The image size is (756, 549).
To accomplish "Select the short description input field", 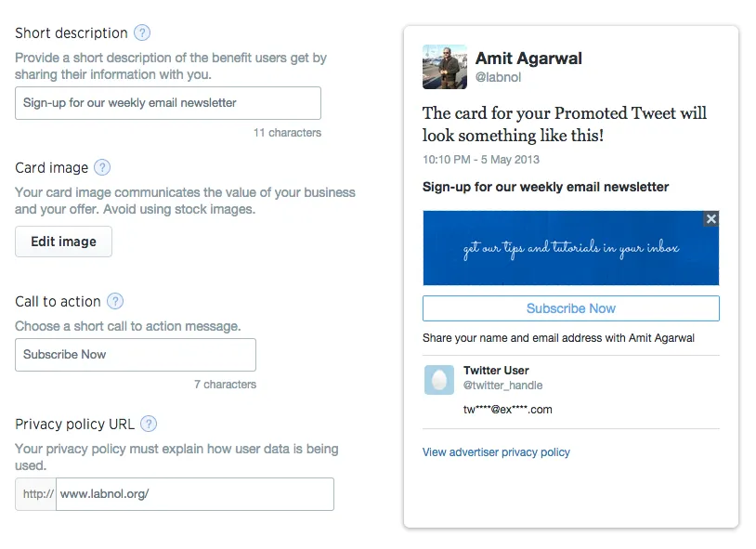I will [x=167, y=102].
